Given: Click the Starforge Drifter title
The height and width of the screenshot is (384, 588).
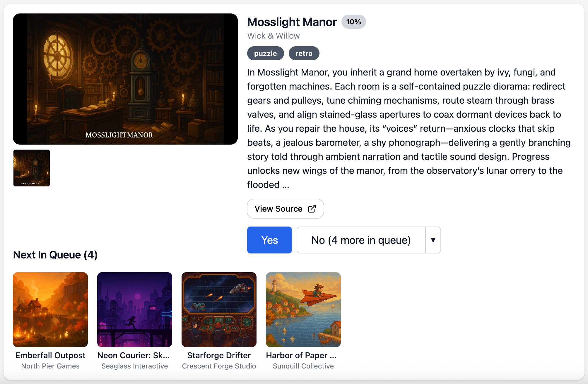Looking at the screenshot, I should tap(219, 355).
